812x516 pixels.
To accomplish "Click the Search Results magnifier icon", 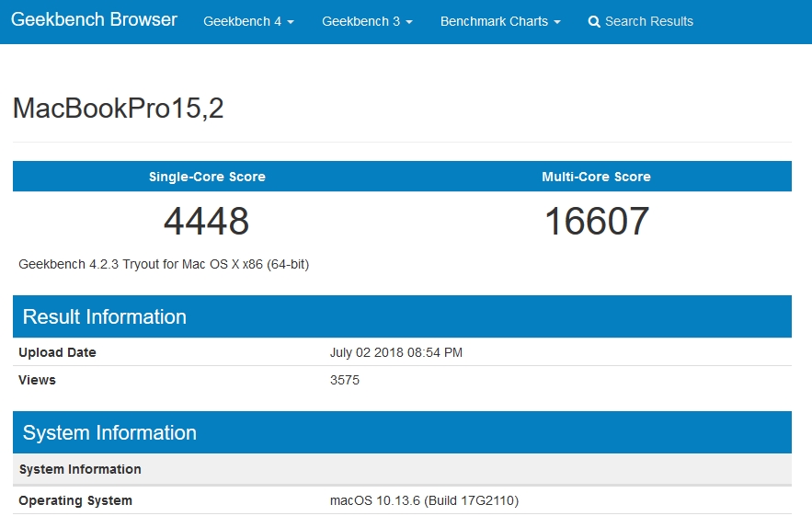I will tap(594, 22).
